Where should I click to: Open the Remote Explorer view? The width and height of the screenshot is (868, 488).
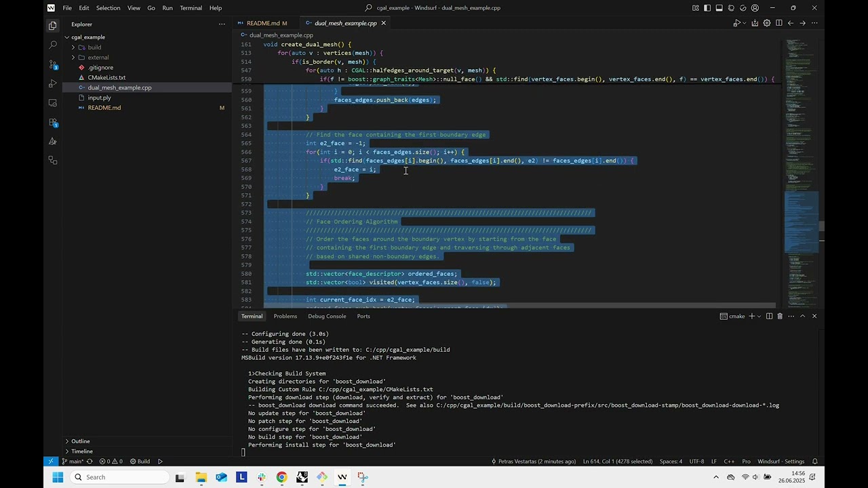point(53,103)
